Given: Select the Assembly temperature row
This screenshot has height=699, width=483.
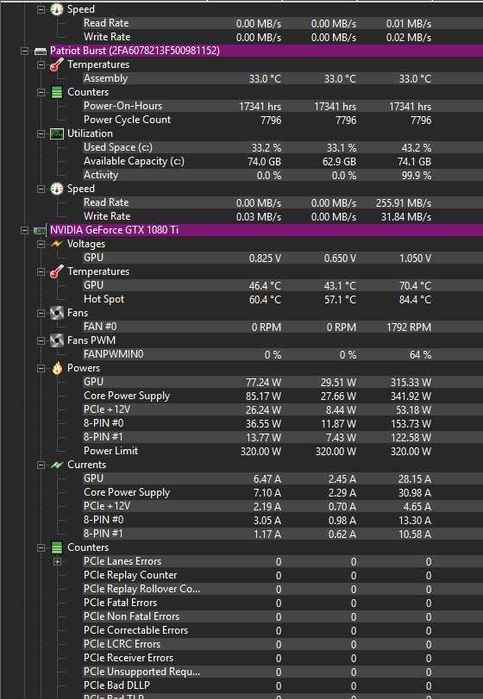Looking at the screenshot, I should pyautogui.click(x=282, y=78).
